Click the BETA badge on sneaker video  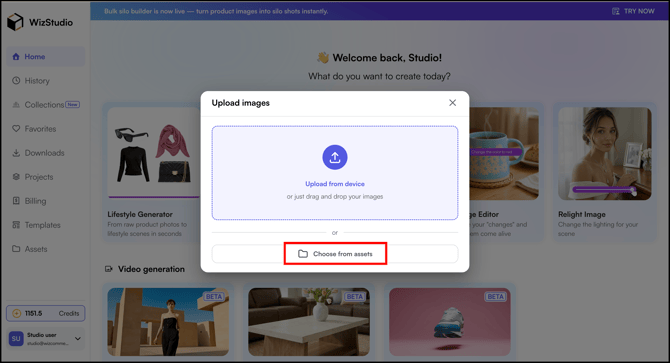pyautogui.click(x=496, y=296)
